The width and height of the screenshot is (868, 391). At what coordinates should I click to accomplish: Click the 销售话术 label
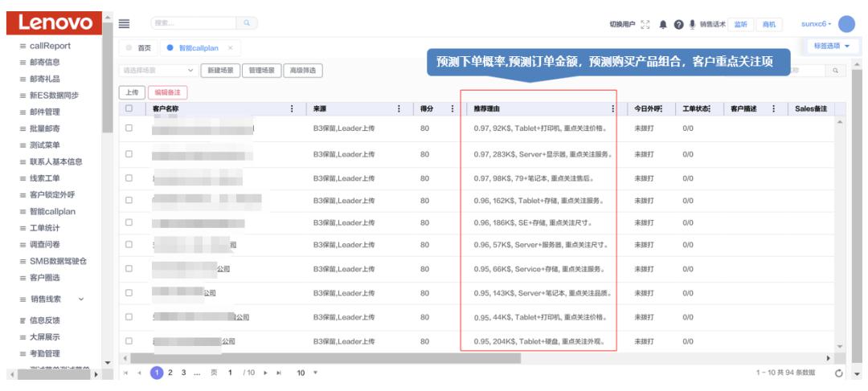(x=712, y=24)
